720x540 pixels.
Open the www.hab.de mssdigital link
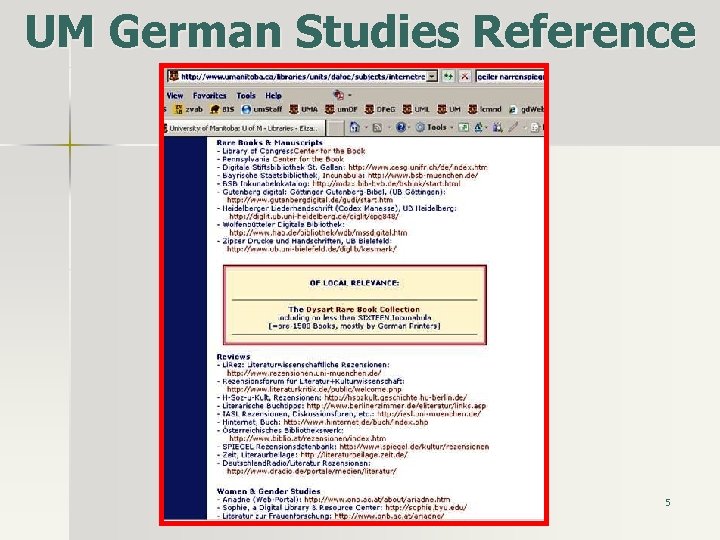[318, 233]
